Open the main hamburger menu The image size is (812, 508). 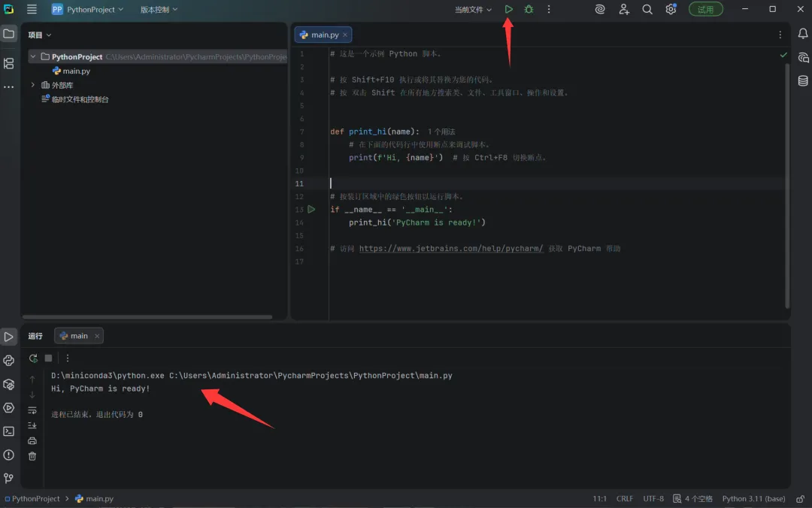[x=32, y=9]
